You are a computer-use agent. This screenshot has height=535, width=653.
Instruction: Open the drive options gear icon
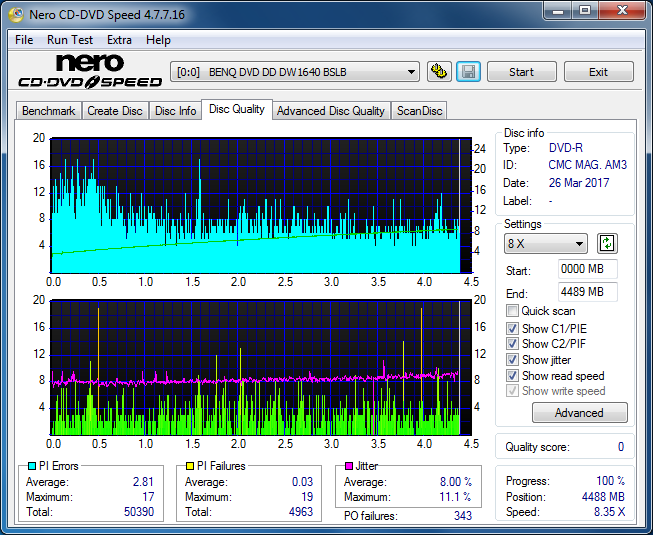coord(439,72)
